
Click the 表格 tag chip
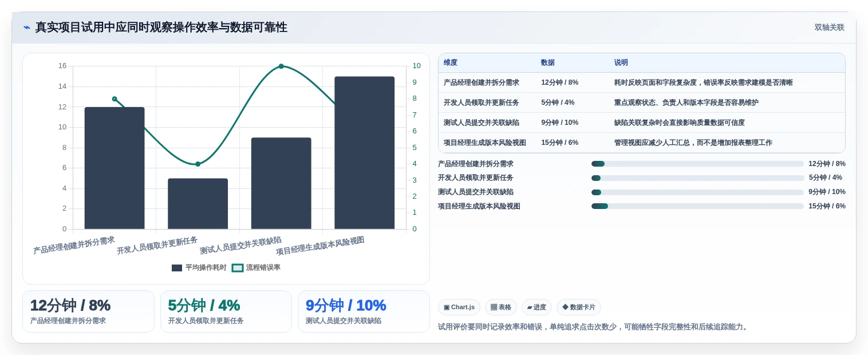coord(501,307)
